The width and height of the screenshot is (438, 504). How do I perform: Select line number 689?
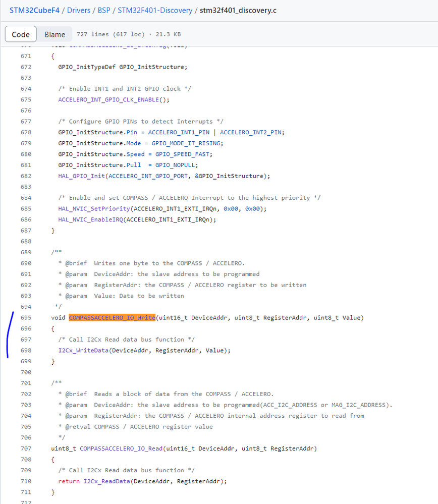coord(26,252)
